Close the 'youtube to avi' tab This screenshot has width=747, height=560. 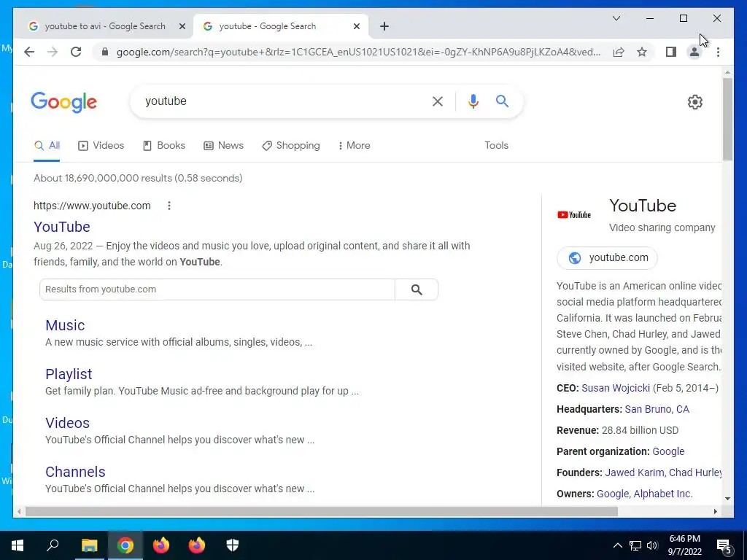[x=182, y=26]
